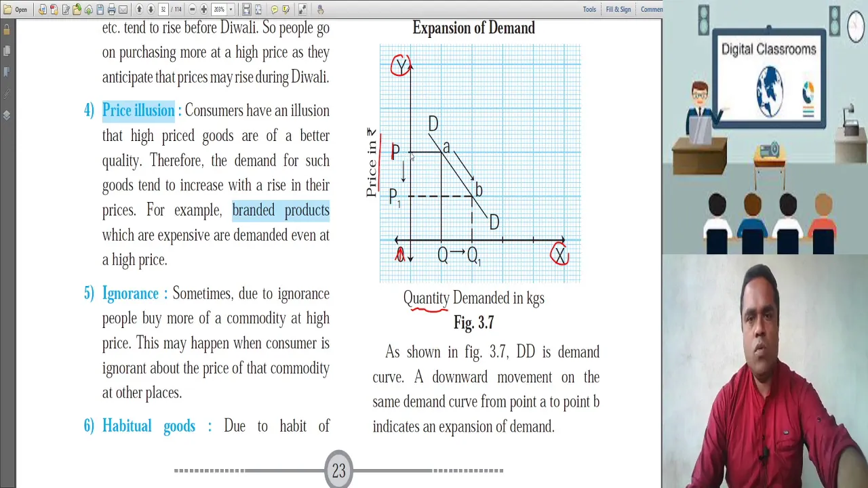Add a sticky note comment

275,9
